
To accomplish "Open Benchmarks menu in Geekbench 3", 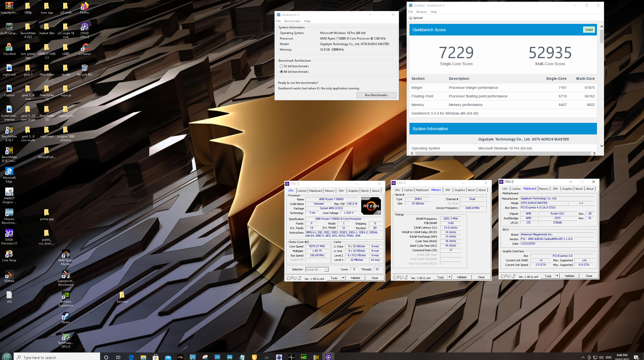I will pos(292,21).
